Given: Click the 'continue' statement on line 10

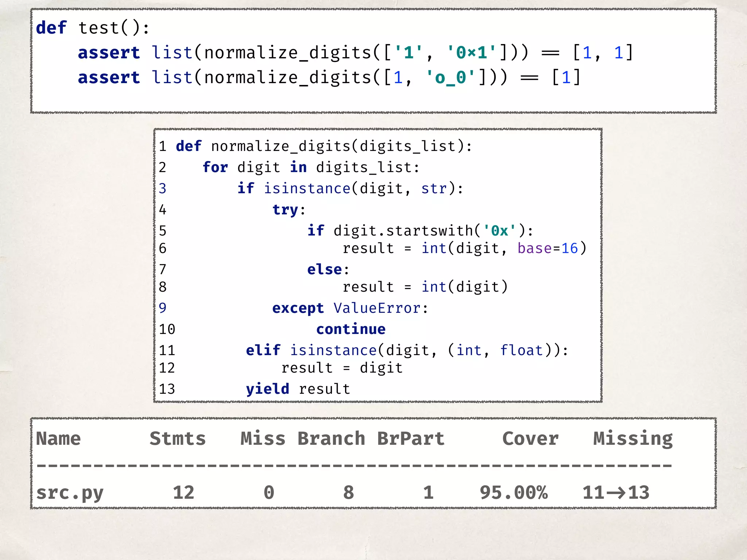Looking at the screenshot, I should (351, 329).
